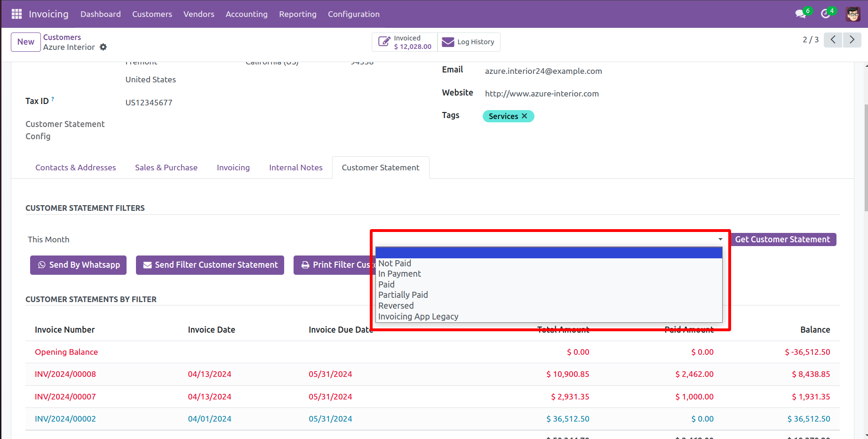The height and width of the screenshot is (439, 868).
Task: Click the Opening Balance row label
Action: click(x=66, y=352)
